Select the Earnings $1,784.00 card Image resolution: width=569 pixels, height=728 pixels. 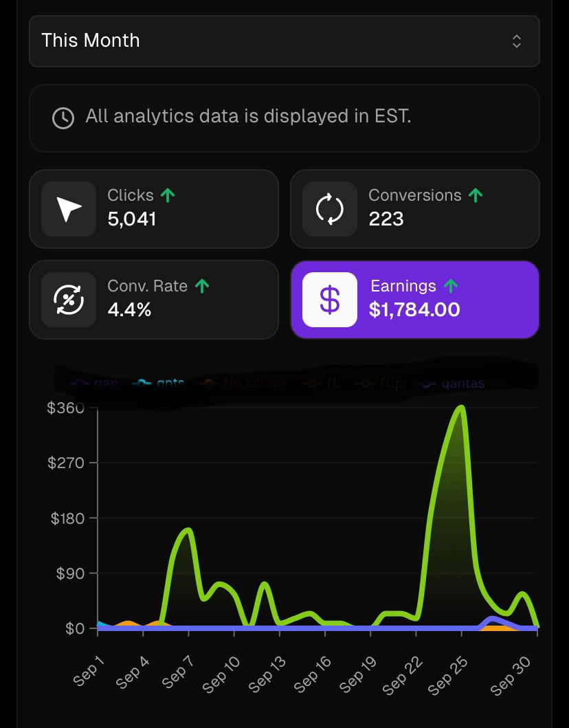(415, 300)
